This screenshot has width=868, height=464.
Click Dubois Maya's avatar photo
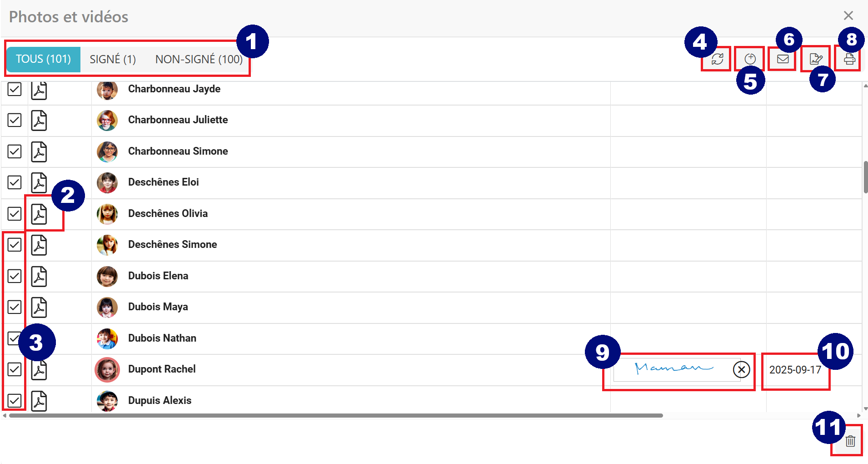click(x=107, y=307)
